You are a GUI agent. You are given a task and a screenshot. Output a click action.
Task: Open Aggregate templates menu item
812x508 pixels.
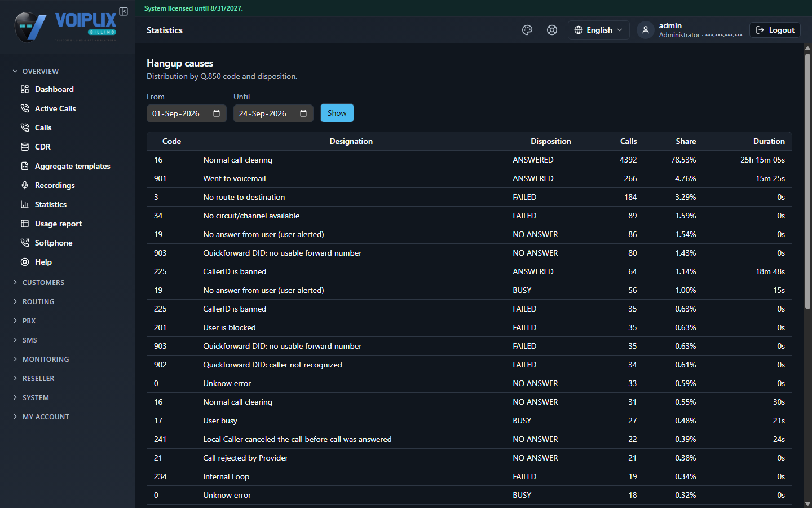(x=73, y=166)
